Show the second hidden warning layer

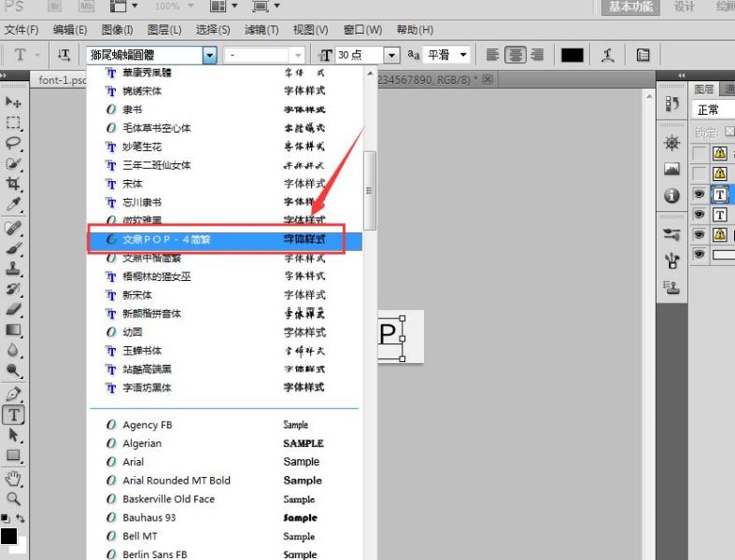tap(700, 174)
